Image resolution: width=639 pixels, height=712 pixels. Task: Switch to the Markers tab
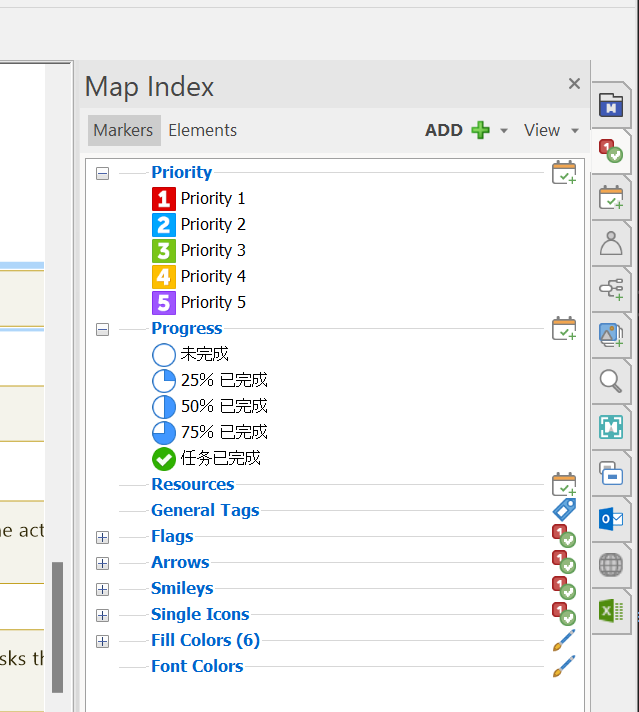(123, 130)
